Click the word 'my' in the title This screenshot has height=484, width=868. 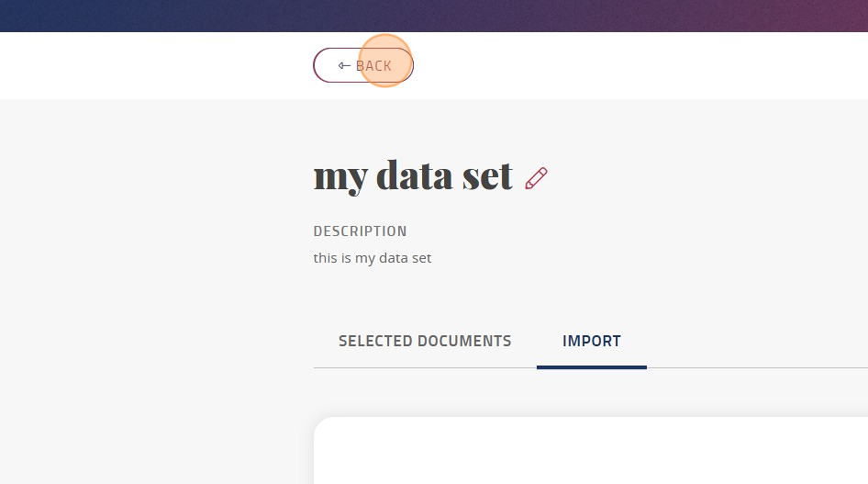340,179
